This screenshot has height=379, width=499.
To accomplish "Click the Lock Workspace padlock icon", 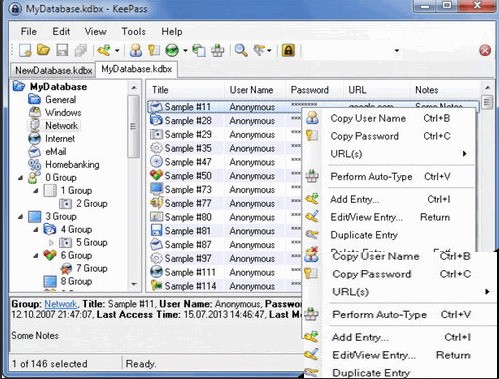I will [288, 51].
